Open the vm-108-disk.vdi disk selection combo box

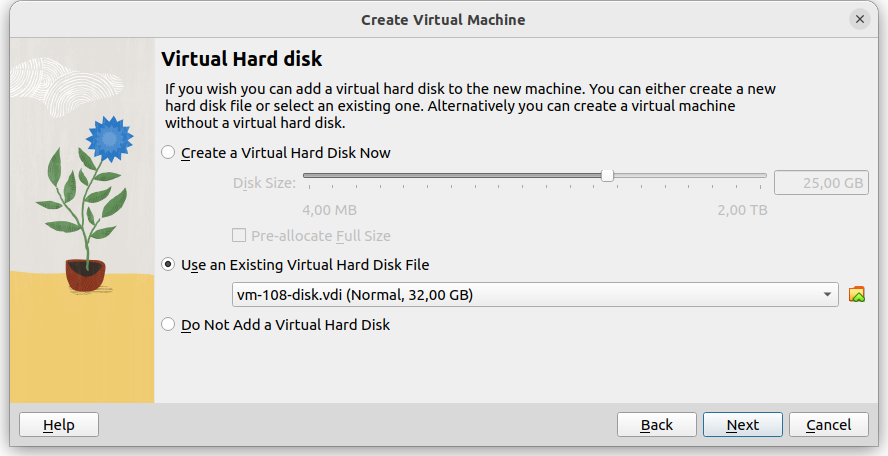tap(530, 294)
